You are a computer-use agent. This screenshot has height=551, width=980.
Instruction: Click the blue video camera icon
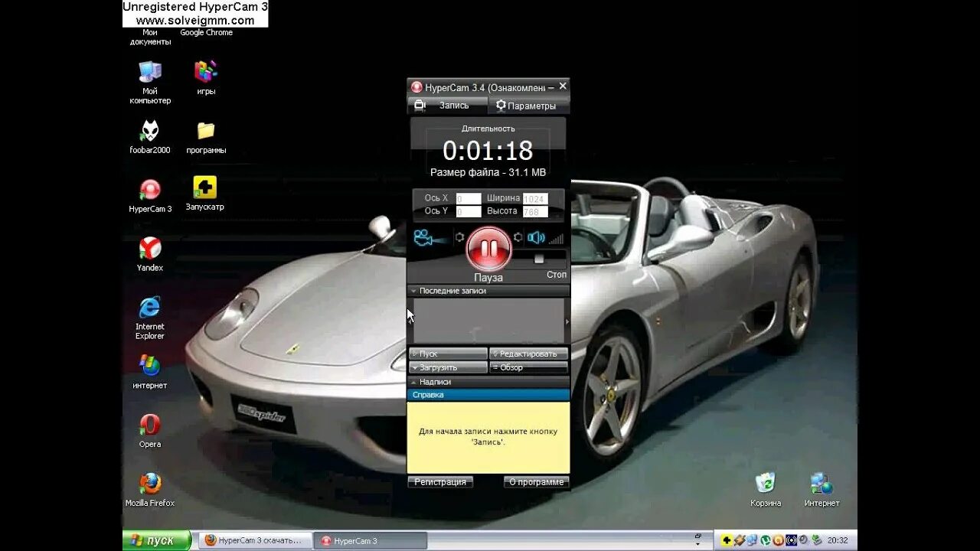click(431, 238)
